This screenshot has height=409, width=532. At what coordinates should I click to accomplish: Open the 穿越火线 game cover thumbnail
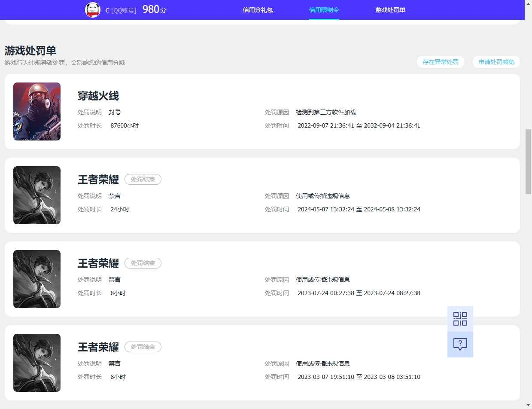coord(37,111)
